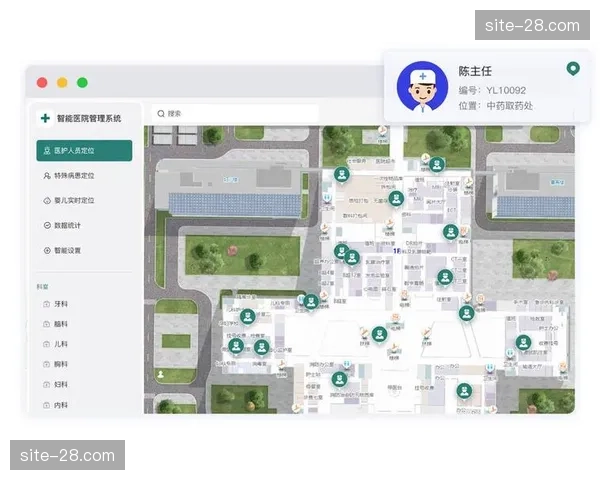Go to the 数据统计 page
The width and height of the screenshot is (600, 480).
(x=62, y=225)
